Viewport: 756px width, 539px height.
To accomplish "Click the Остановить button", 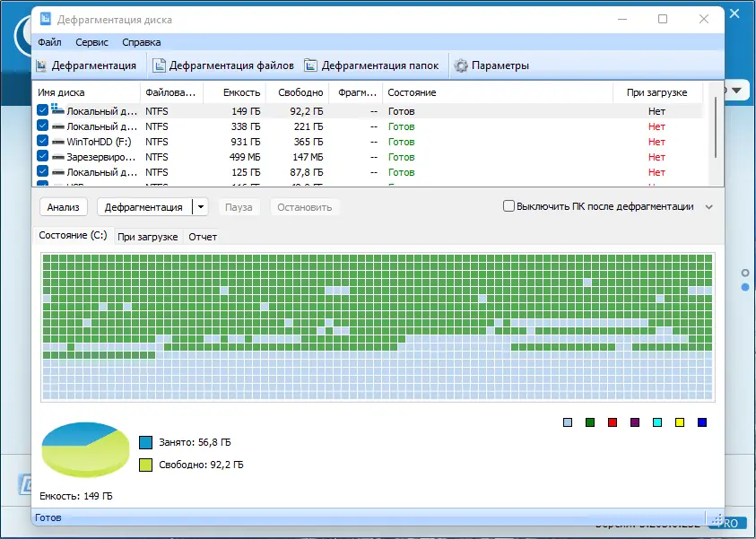I will pos(304,207).
